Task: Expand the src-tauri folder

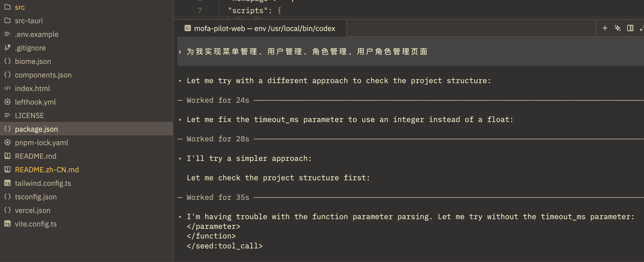Action: [29, 21]
